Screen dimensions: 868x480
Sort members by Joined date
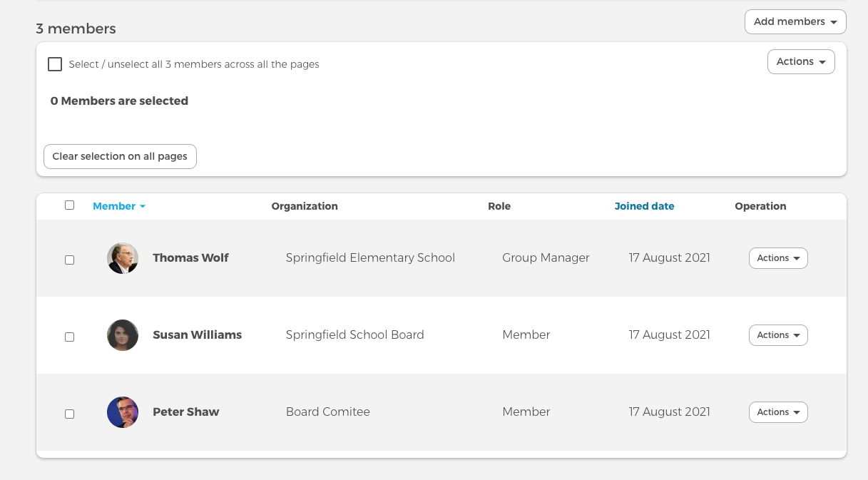[x=644, y=206]
